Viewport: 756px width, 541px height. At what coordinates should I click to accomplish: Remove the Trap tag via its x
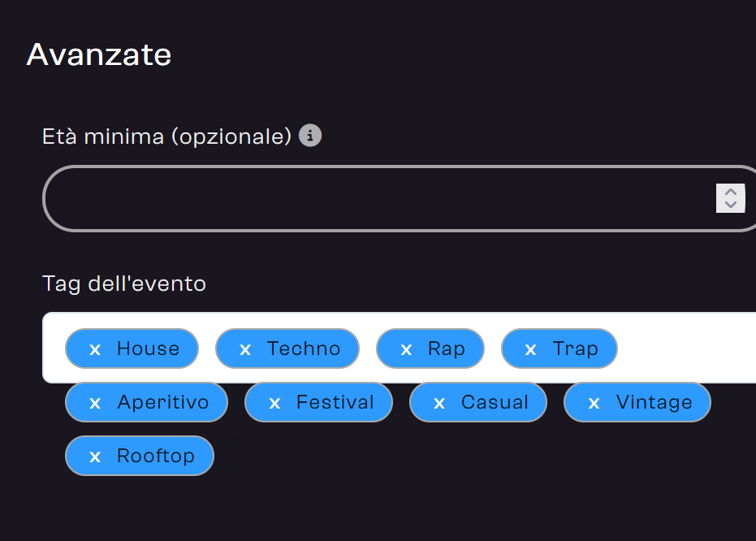click(x=531, y=349)
